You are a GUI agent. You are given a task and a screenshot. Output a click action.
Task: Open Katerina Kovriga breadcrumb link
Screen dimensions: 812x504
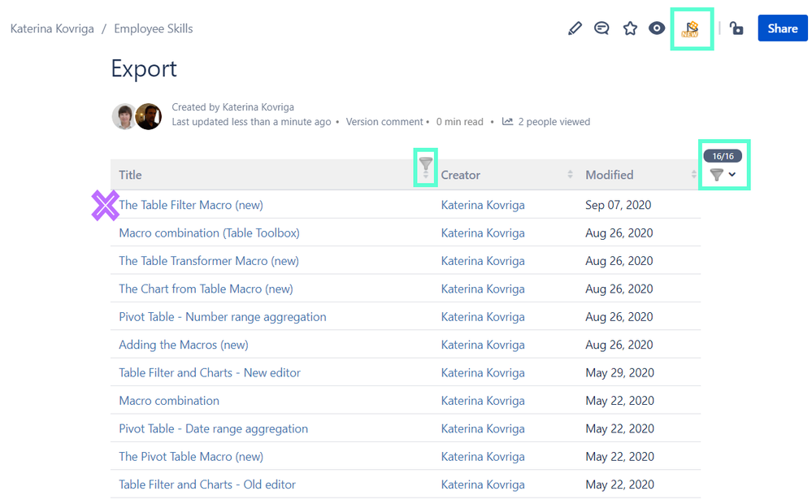[52, 28]
